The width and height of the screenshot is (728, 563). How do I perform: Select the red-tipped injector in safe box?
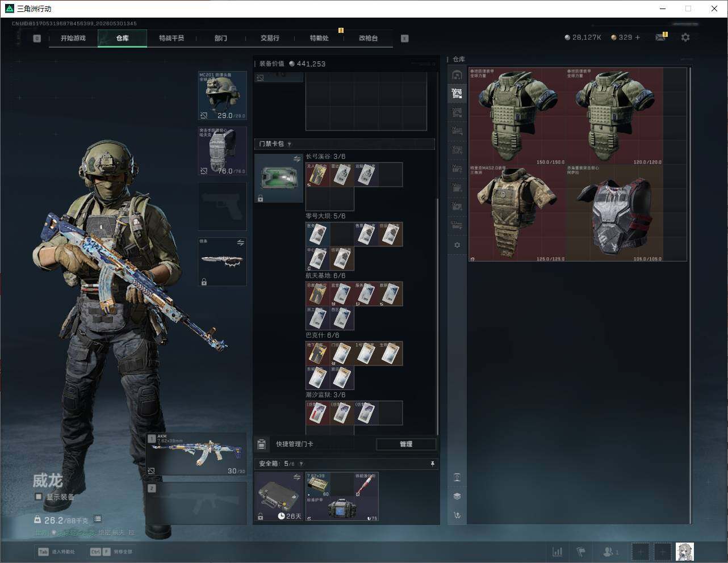366,485
